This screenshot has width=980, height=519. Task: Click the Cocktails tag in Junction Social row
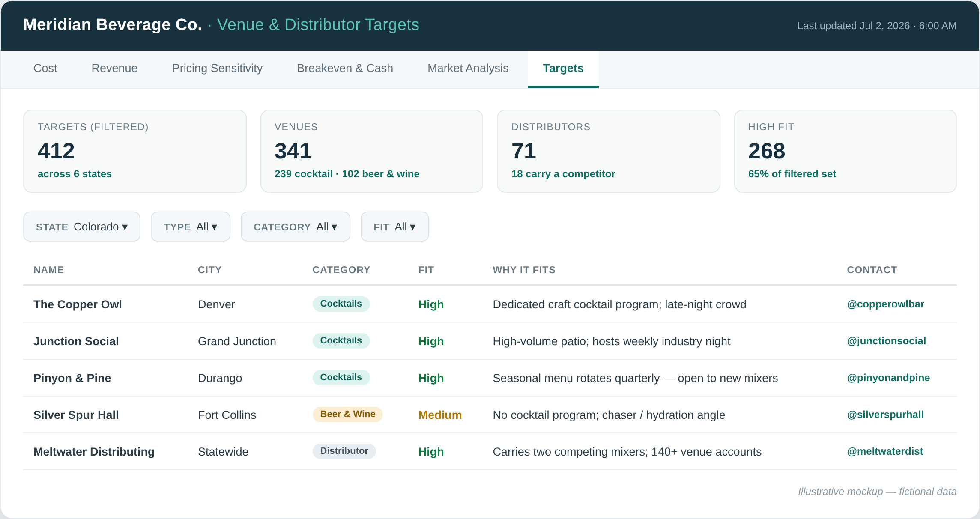coord(341,340)
